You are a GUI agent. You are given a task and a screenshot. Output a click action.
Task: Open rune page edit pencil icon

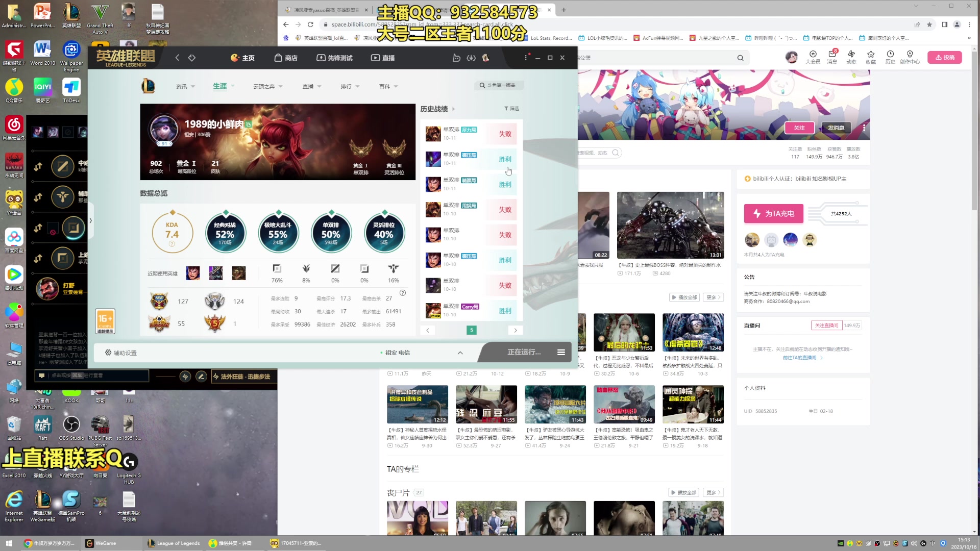click(x=202, y=377)
